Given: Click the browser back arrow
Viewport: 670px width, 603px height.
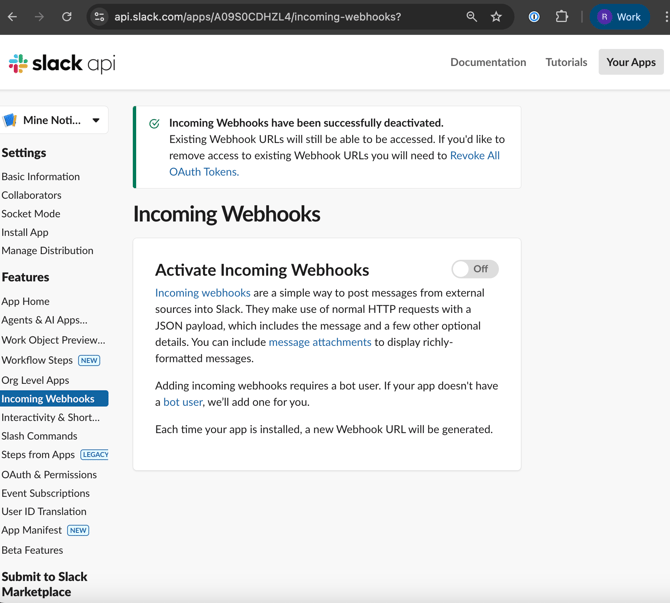Looking at the screenshot, I should (x=13, y=17).
